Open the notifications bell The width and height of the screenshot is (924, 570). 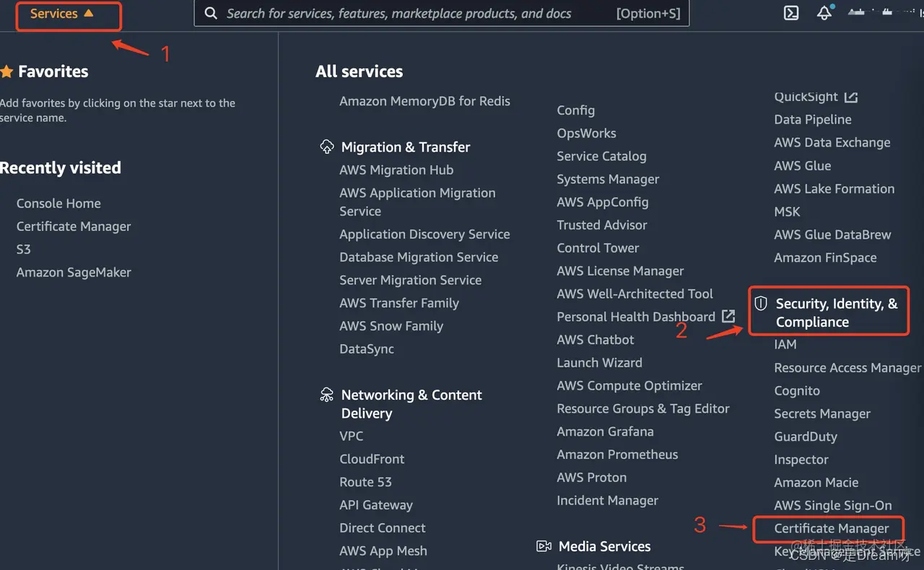[824, 13]
